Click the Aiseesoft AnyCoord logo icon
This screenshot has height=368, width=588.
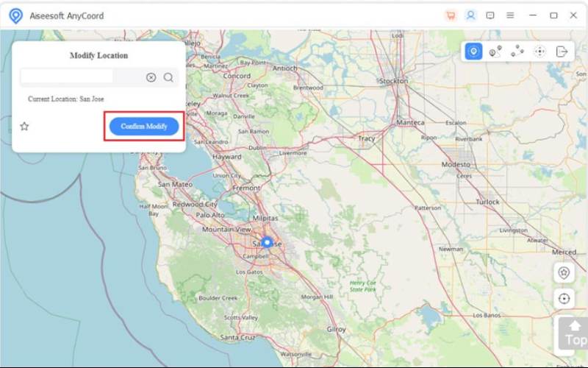15,15
